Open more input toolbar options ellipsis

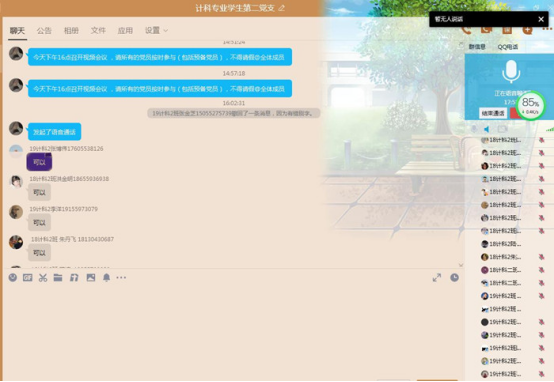coord(121,277)
